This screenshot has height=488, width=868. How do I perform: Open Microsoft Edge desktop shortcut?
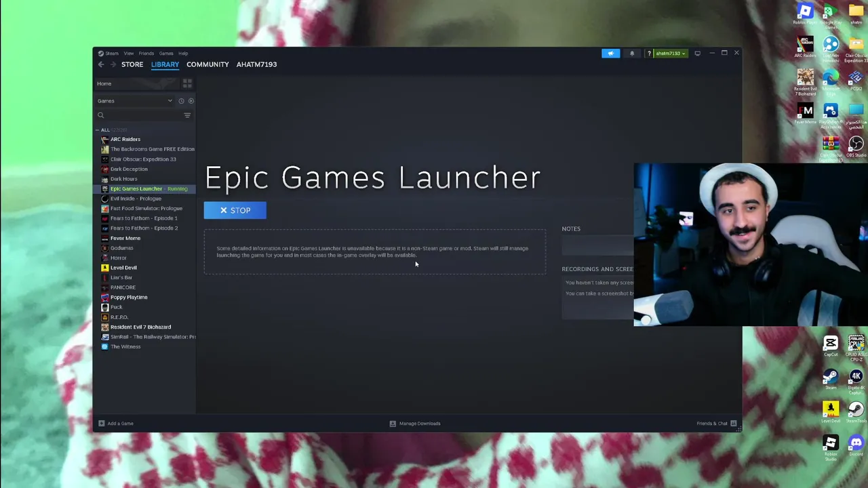831,80
